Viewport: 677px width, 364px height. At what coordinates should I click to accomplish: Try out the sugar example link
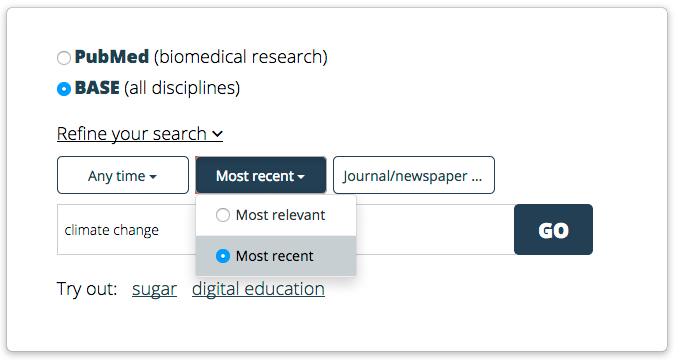pyautogui.click(x=155, y=289)
